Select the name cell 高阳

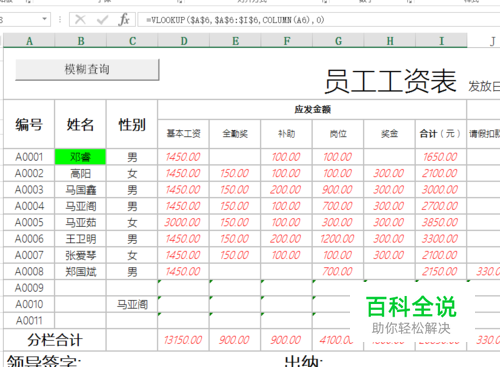click(80, 173)
